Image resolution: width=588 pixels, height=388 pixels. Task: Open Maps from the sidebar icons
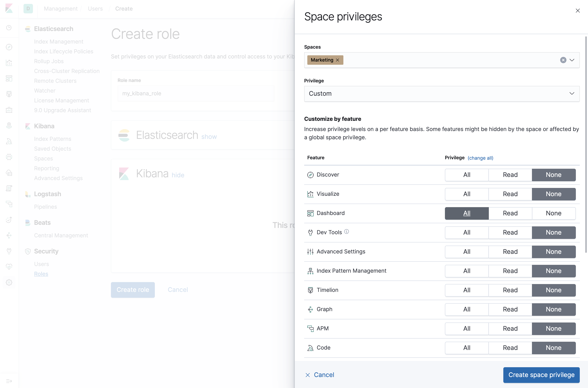9,126
